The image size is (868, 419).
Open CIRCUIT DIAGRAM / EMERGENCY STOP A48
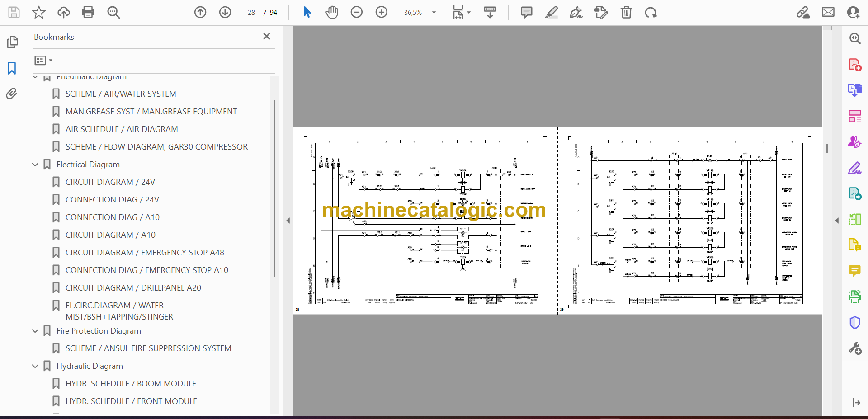(x=145, y=253)
